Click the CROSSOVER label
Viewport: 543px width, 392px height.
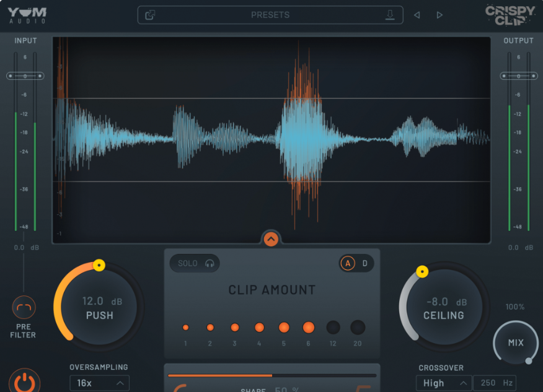point(441,368)
